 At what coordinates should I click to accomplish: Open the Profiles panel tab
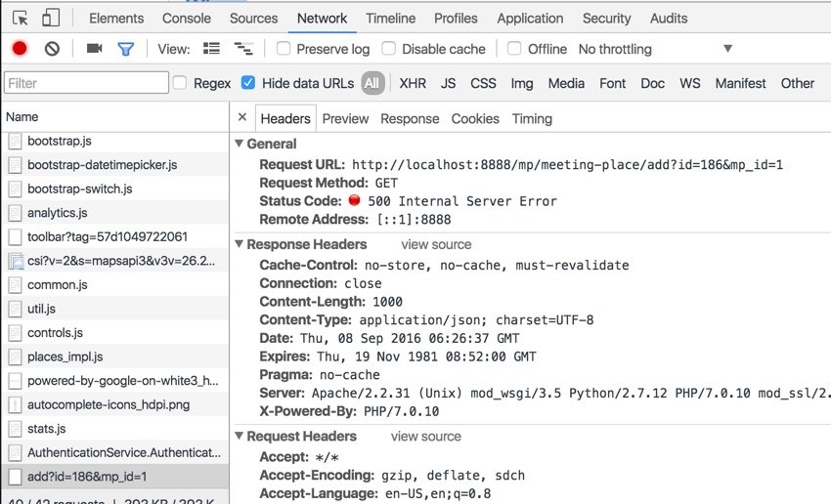456,19
